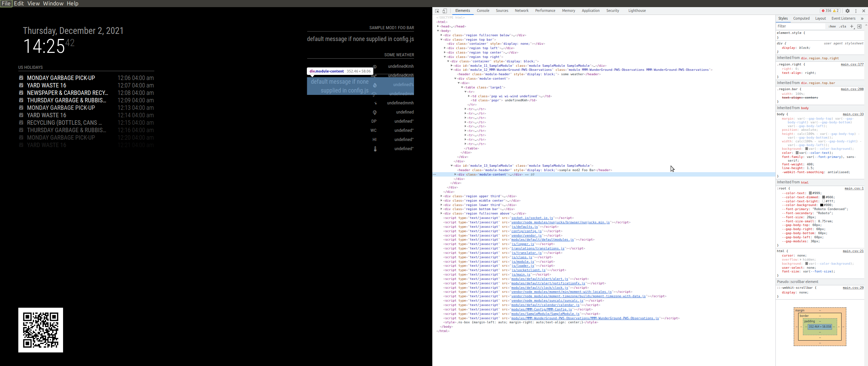Select the inspect element cursor tool
The width and height of the screenshot is (868, 366).
click(x=437, y=11)
